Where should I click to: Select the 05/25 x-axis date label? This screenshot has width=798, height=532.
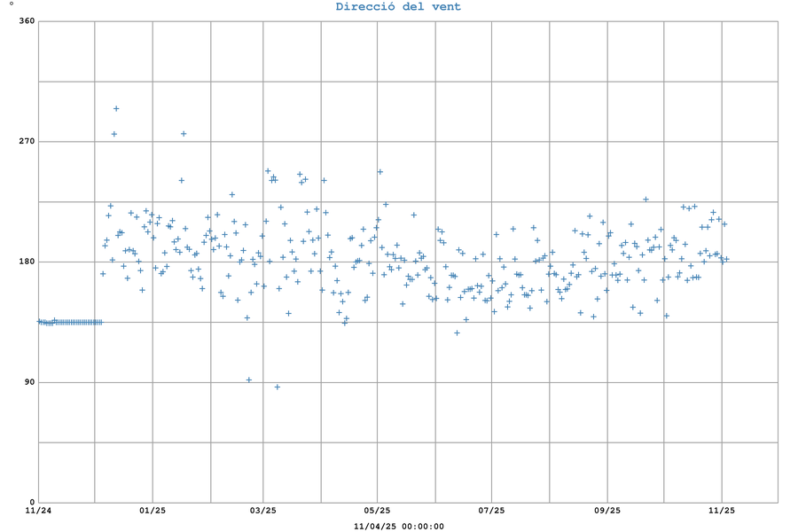(377, 511)
